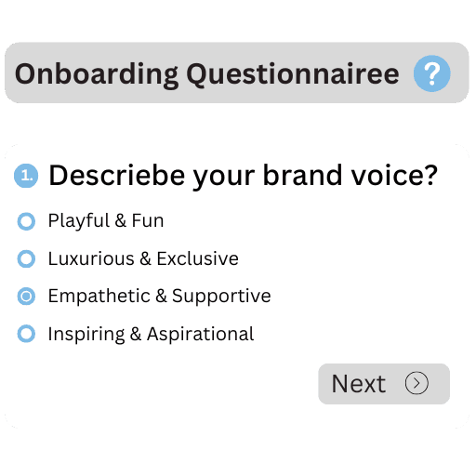Click the 'Onboarding Questionnairee' header title

point(207,74)
